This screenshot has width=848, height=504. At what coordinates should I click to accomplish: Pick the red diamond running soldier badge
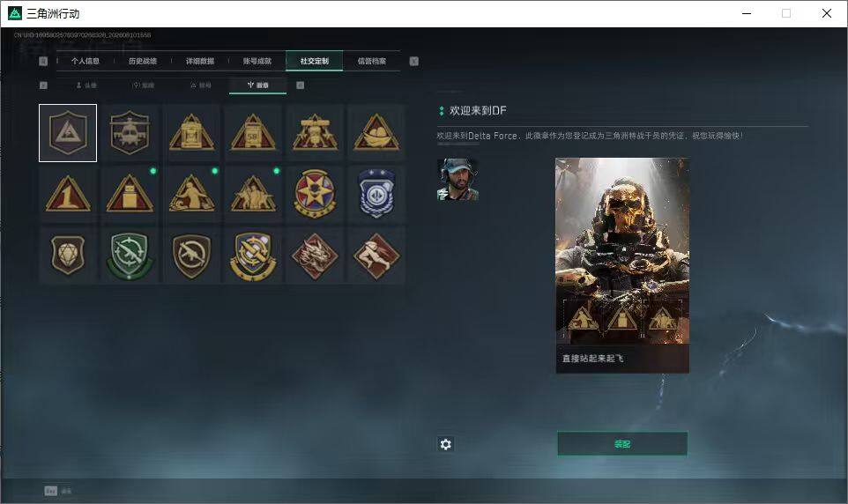click(x=376, y=256)
